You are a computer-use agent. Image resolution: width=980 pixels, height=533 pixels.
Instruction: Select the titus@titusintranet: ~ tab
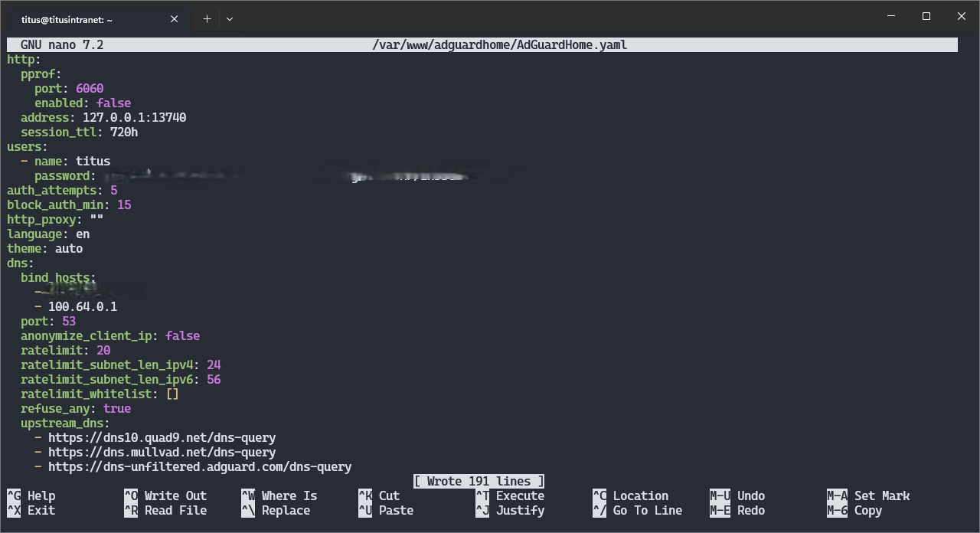point(84,19)
